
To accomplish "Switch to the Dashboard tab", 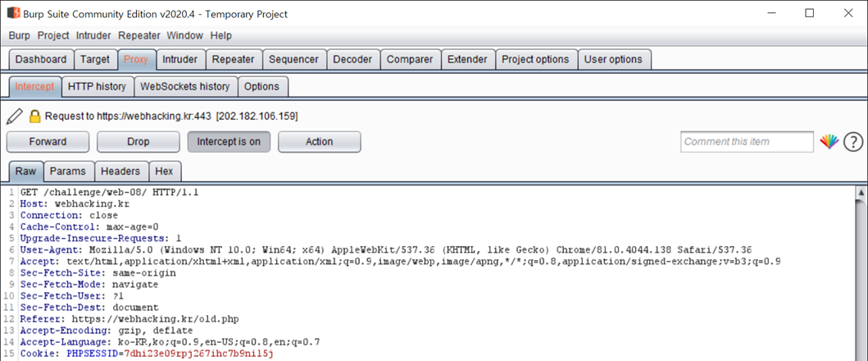I will point(42,59).
